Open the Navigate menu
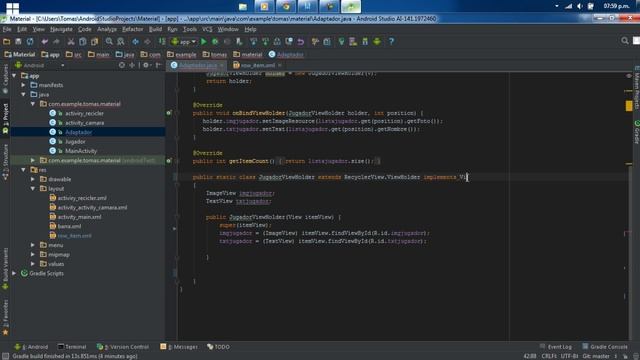Image resolution: width=640 pixels, height=360 pixels. (61, 29)
